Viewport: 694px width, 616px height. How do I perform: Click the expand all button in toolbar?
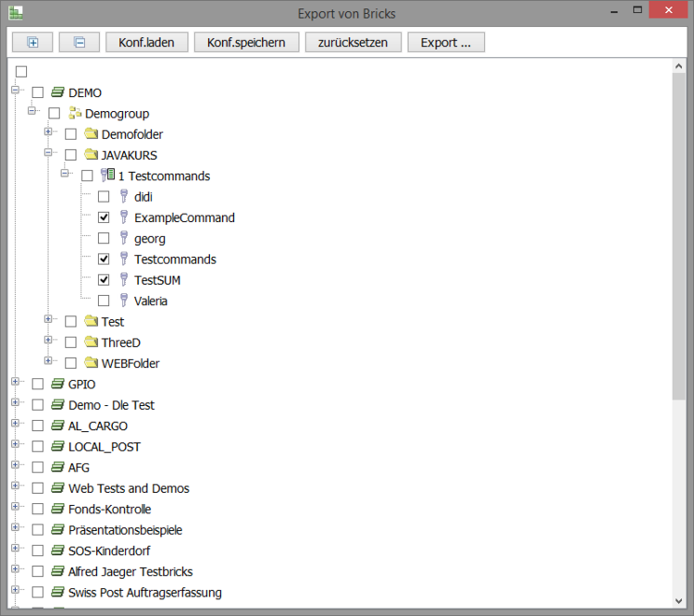[x=33, y=43]
